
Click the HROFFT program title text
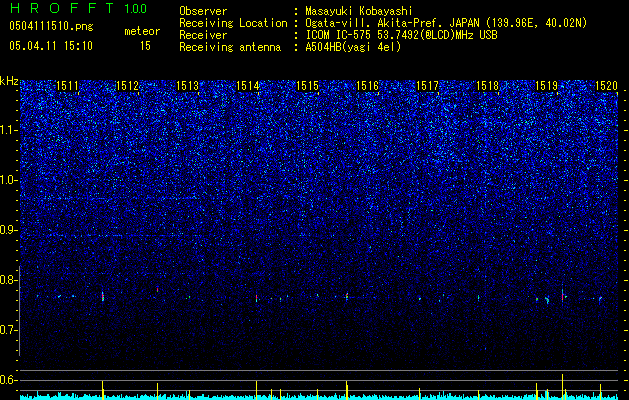62,8
